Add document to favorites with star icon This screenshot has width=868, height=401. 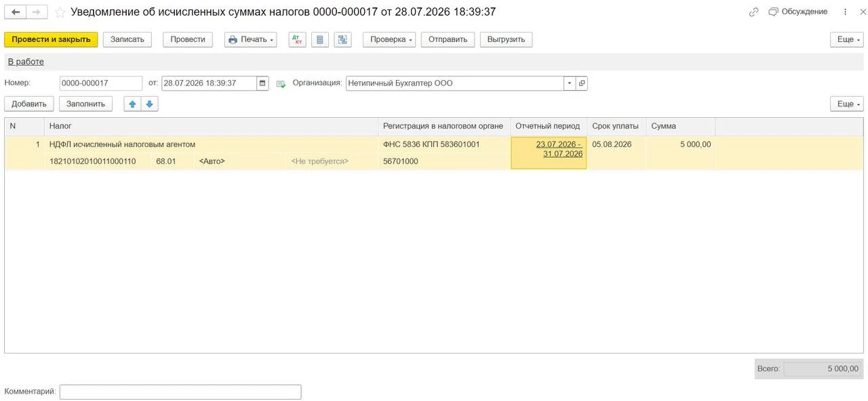point(60,12)
